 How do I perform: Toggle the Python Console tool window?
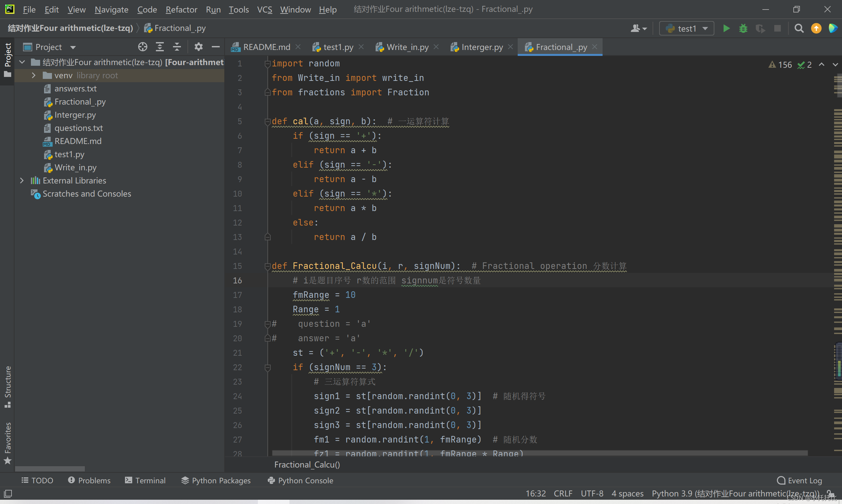[x=300, y=480]
